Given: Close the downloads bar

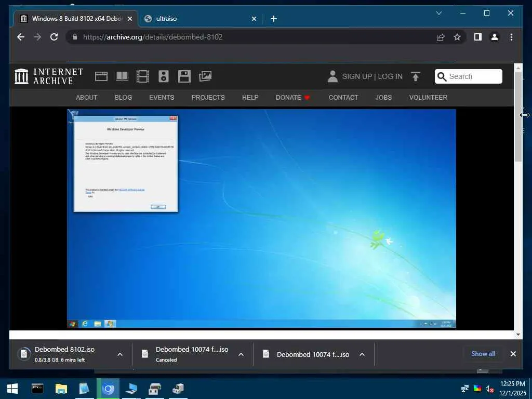Looking at the screenshot, I should [513, 353].
